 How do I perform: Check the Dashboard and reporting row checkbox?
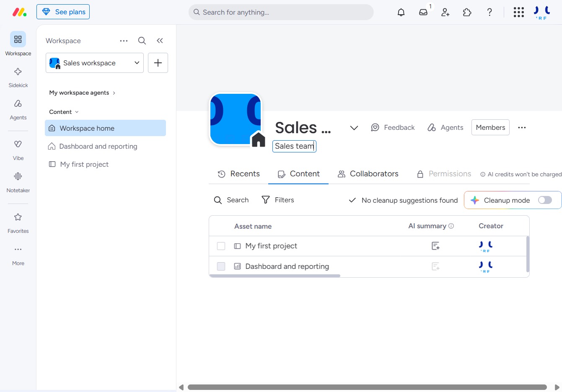pos(221,266)
